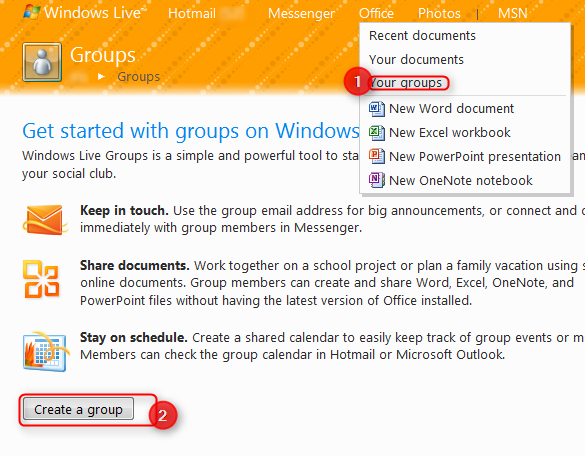Select Your documents from Office dropdown
Image resolution: width=585 pixels, height=456 pixels.
[416, 60]
